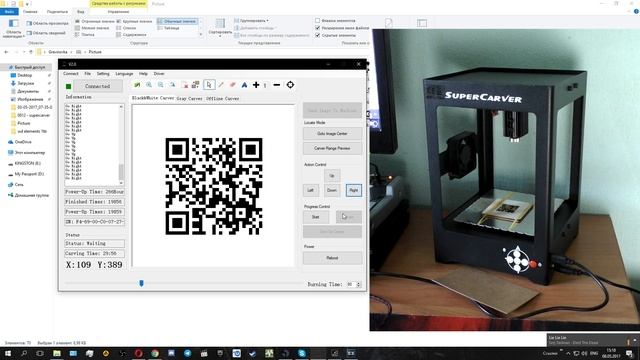
Task: Toggle the Расширения имен файлов checkbox
Action: 318,28
